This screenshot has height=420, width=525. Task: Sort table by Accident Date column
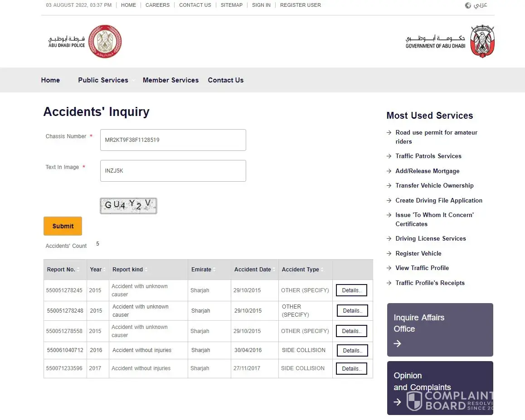point(273,270)
